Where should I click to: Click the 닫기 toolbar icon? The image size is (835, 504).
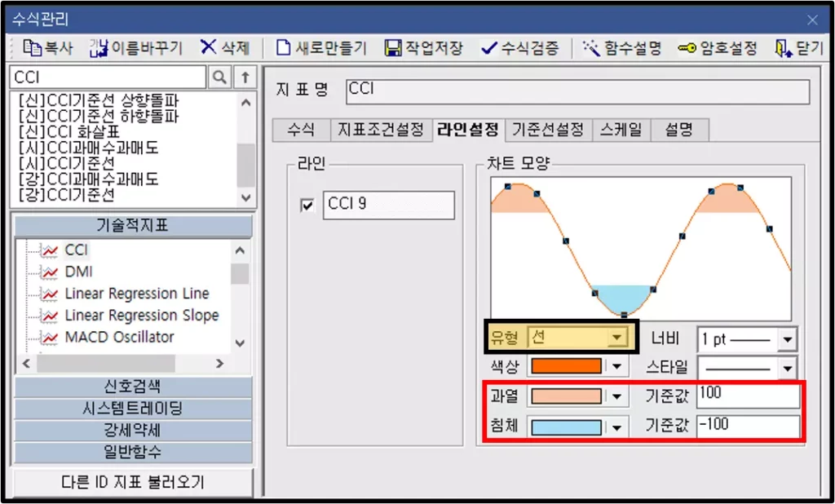(x=783, y=48)
